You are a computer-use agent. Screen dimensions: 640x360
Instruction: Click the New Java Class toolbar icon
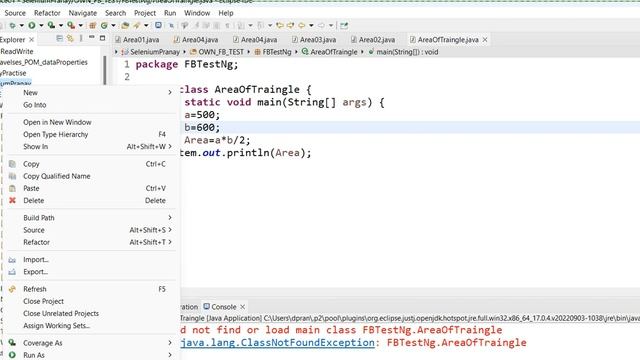pos(104,25)
